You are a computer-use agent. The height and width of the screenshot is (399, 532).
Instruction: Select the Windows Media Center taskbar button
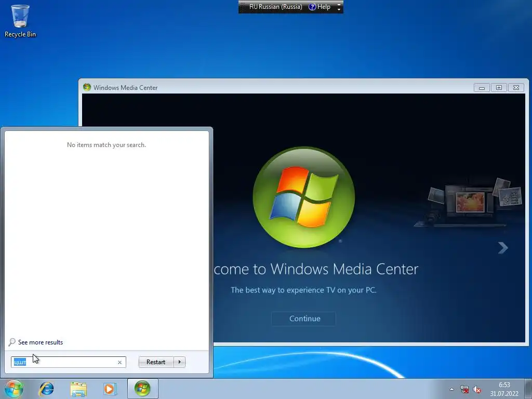(142, 389)
